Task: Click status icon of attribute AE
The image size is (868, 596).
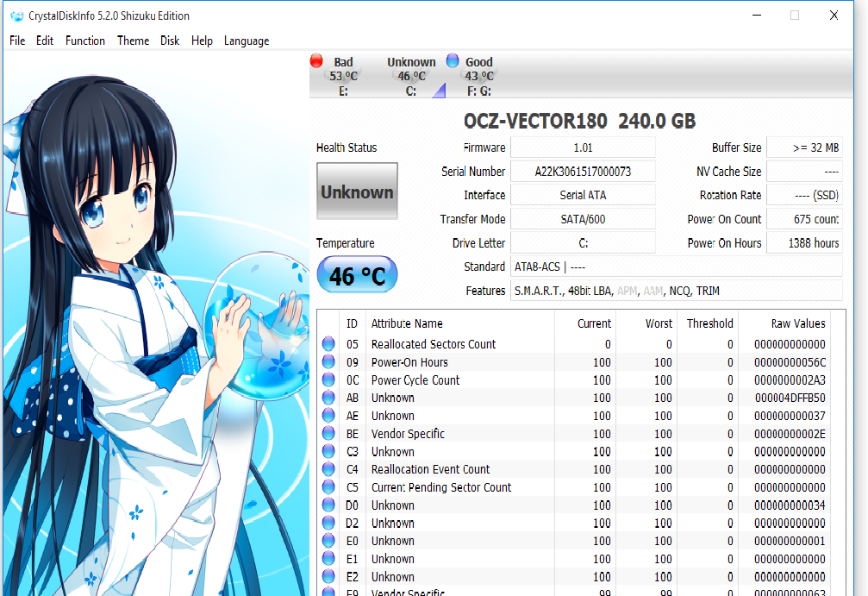Action: (x=328, y=416)
